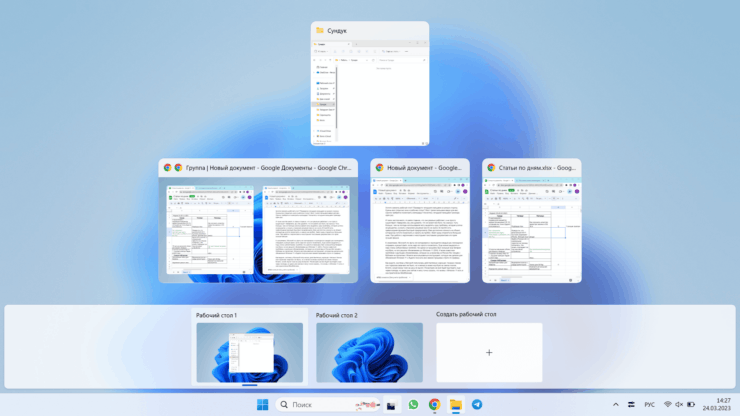Create a new desktop with plus tile
This screenshot has height=416, width=740.
point(489,352)
